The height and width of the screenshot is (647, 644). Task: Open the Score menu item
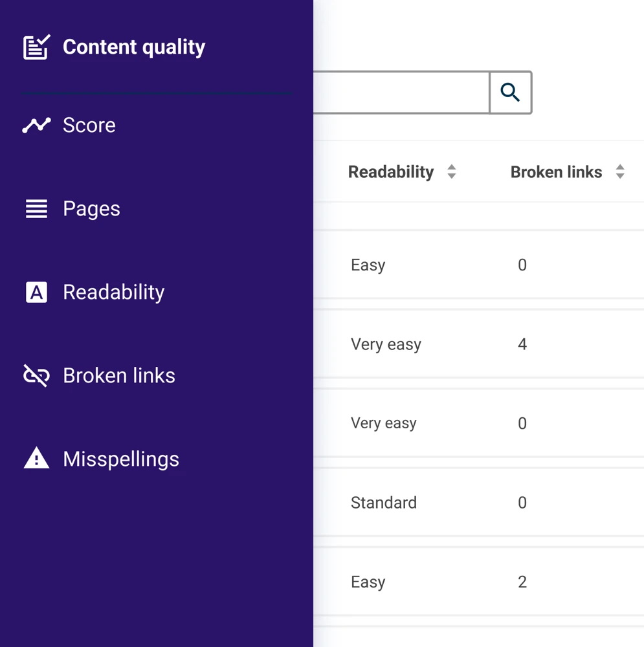(x=89, y=125)
